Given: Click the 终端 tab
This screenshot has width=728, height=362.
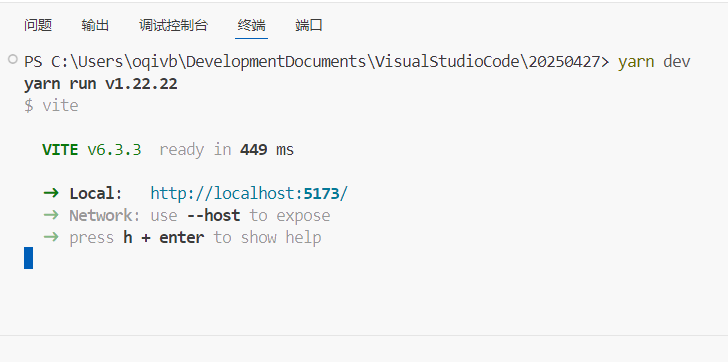Looking at the screenshot, I should [x=251, y=25].
